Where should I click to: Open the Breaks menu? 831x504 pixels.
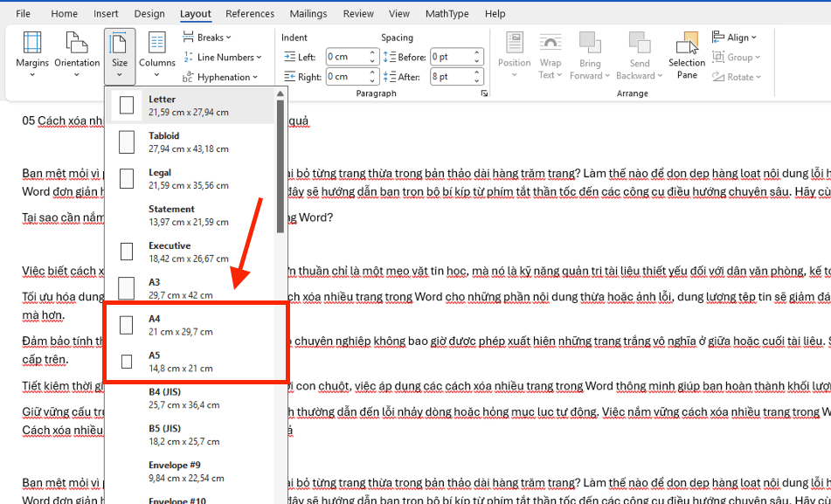click(207, 38)
